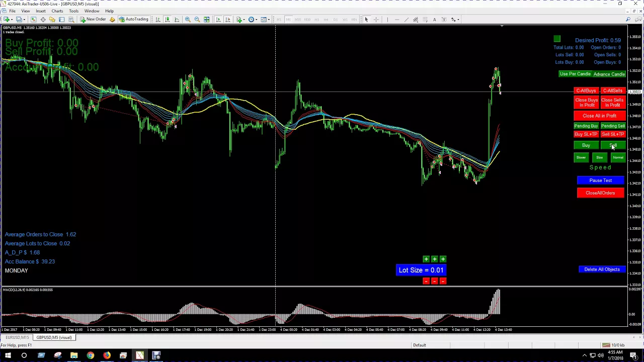The height and width of the screenshot is (362, 644).
Task: Show the Market Watch window
Action: 34,20
